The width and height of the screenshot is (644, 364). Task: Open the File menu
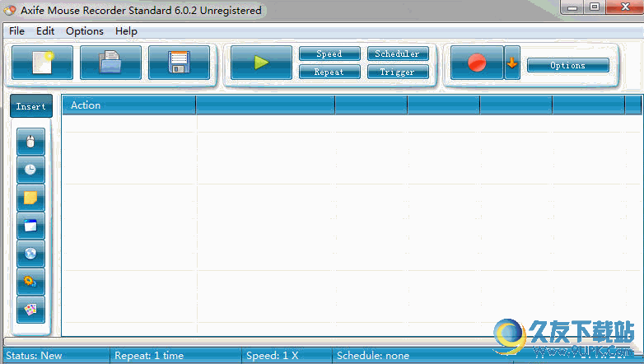16,31
